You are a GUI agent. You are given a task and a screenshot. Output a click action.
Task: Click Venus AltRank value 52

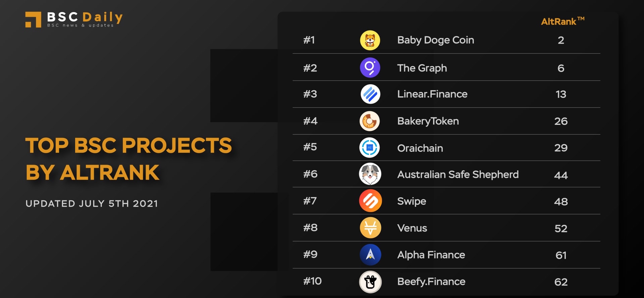[x=561, y=229]
